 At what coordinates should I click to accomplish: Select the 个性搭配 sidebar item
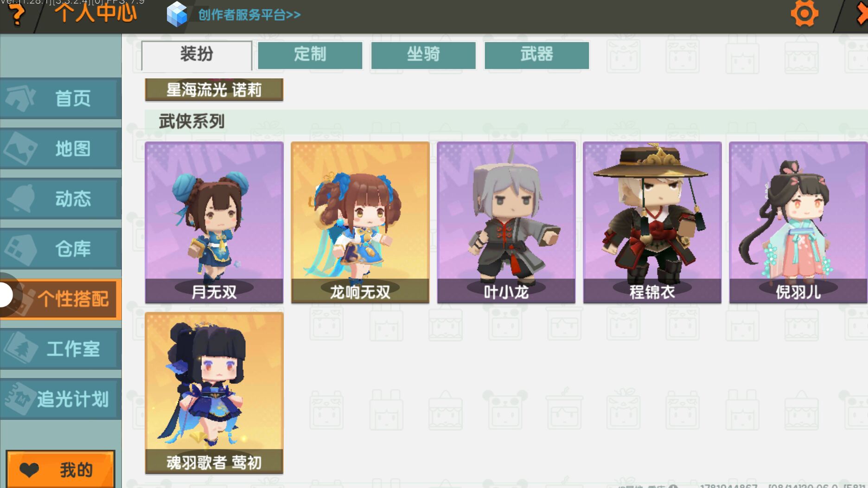[61, 299]
